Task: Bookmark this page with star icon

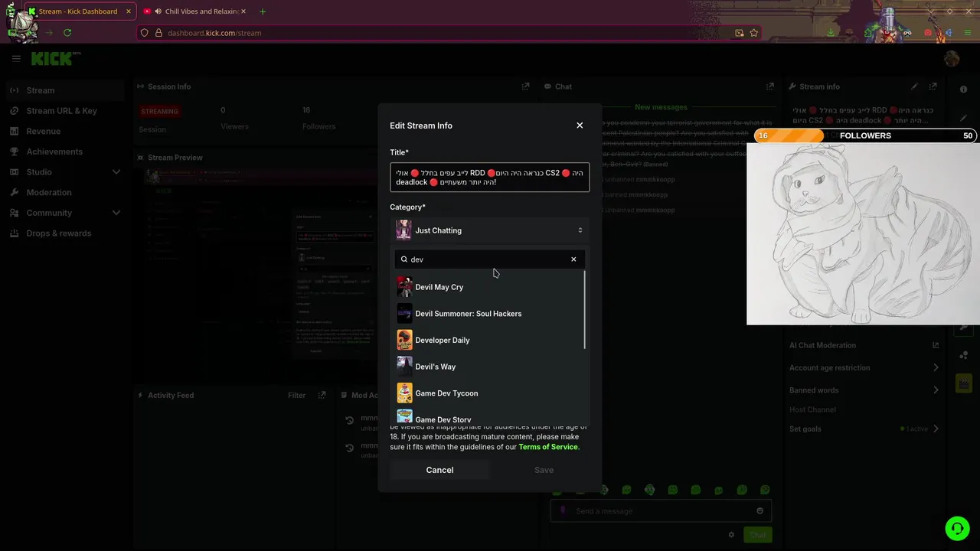Action: [754, 33]
